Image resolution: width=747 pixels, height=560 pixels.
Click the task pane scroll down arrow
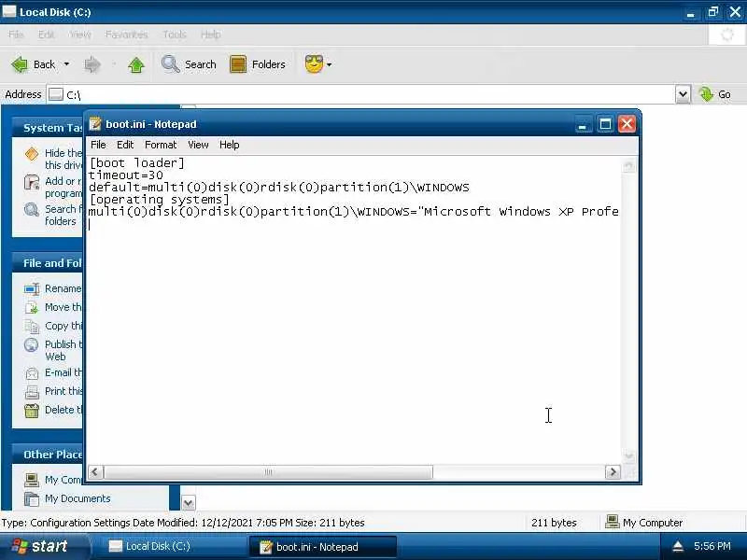point(189,502)
